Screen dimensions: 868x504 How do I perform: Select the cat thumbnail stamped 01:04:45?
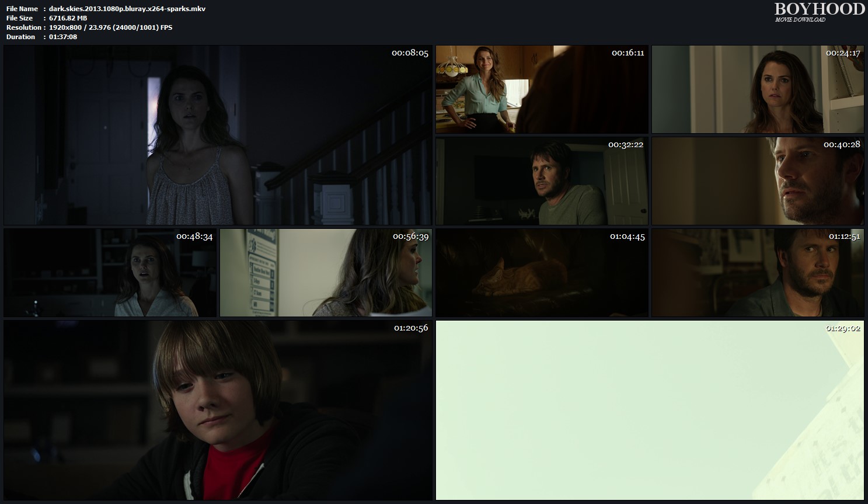pos(542,273)
